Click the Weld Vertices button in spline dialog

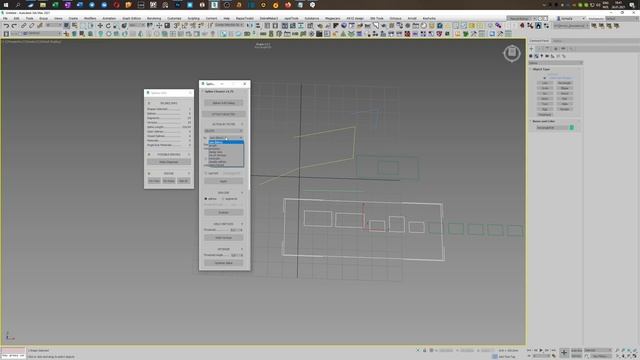coord(223,238)
